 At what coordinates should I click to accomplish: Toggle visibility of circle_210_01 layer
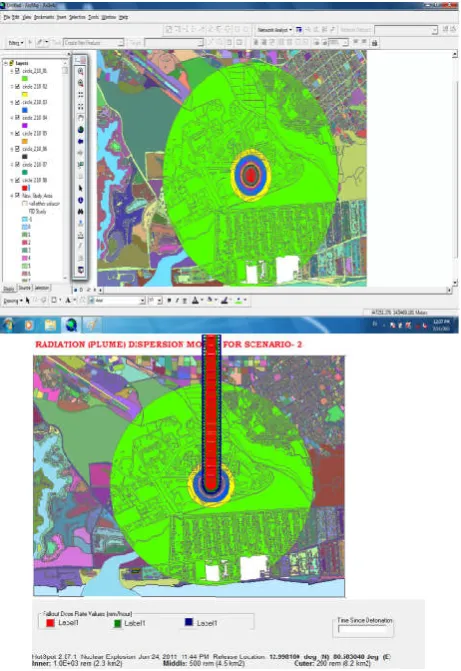click(x=17, y=71)
